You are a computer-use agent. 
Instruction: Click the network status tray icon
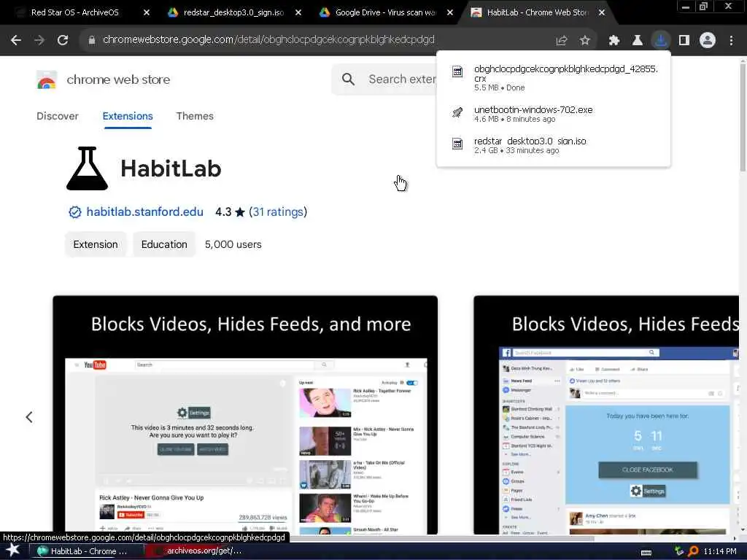tap(679, 551)
